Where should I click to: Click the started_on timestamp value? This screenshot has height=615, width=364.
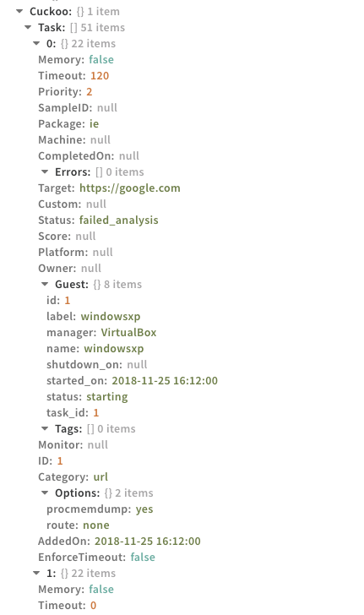coord(165,381)
